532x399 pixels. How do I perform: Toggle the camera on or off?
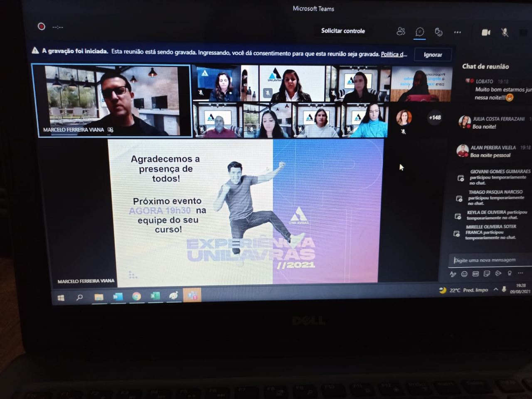click(x=486, y=32)
